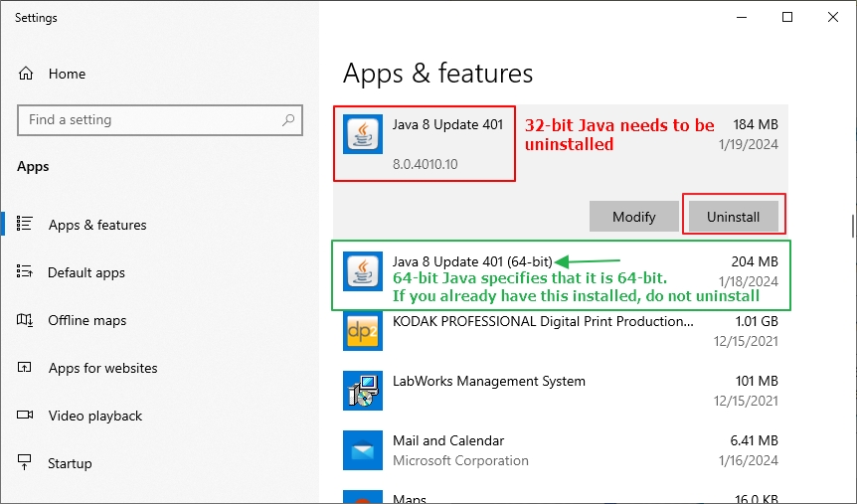
Task: Click the Default apps icon
Action: coord(25,271)
